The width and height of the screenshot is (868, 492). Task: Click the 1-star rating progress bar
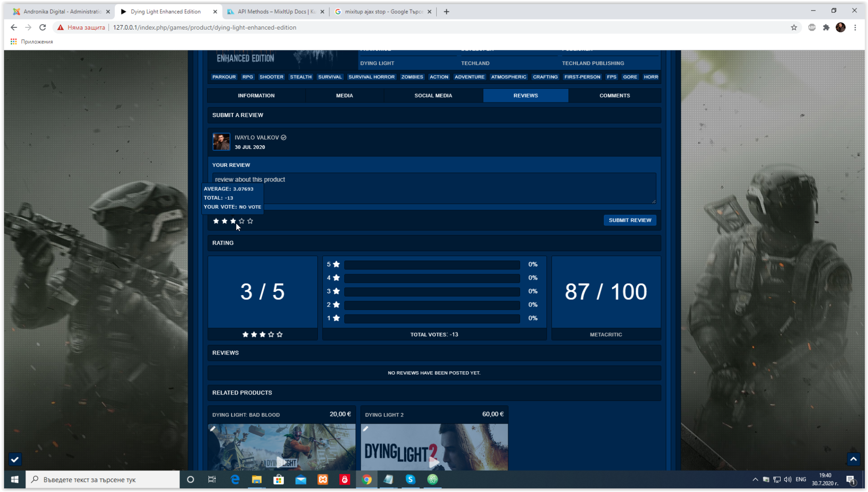point(432,318)
